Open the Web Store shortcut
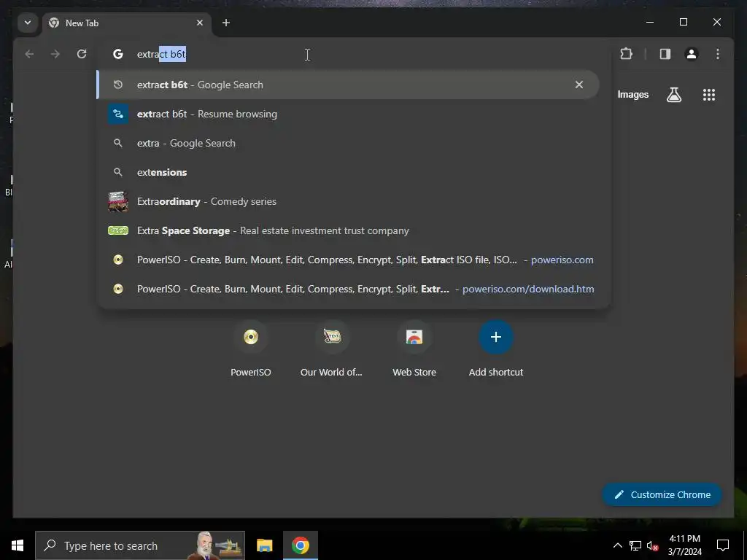 click(x=414, y=349)
